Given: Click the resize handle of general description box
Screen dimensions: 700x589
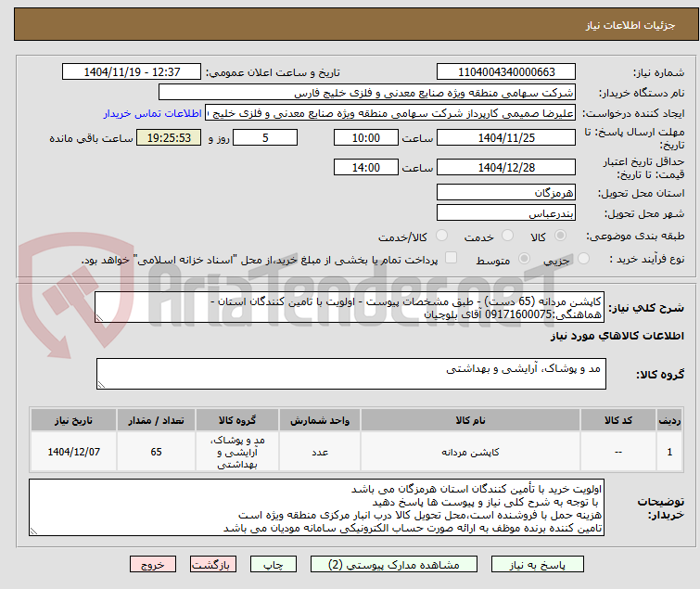Looking at the screenshot, I should point(99,318).
